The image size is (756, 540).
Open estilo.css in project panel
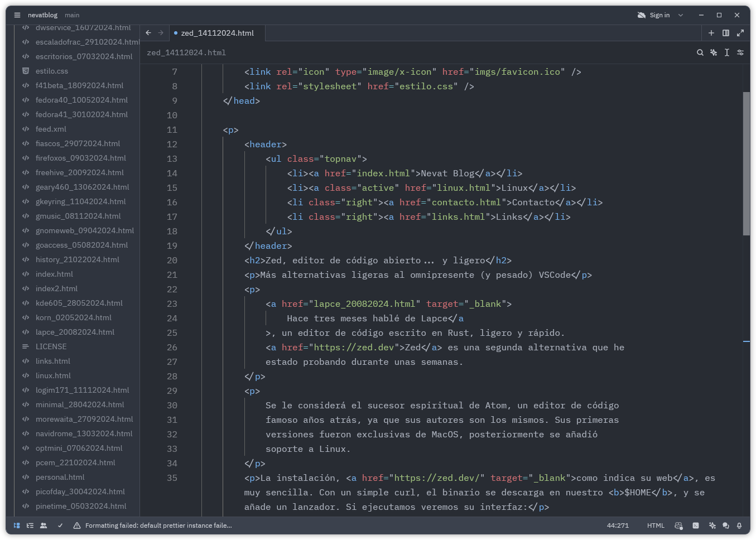point(52,71)
